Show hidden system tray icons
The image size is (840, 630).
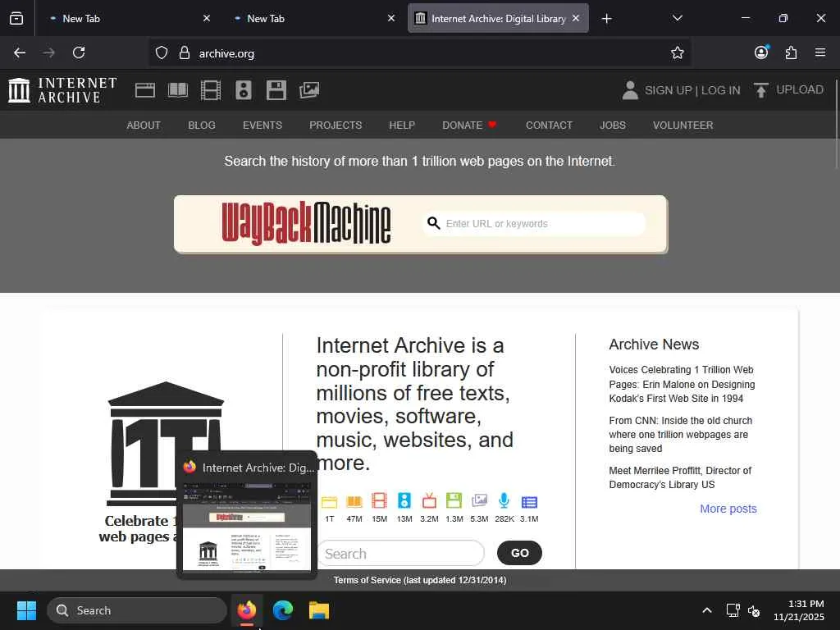click(x=707, y=610)
